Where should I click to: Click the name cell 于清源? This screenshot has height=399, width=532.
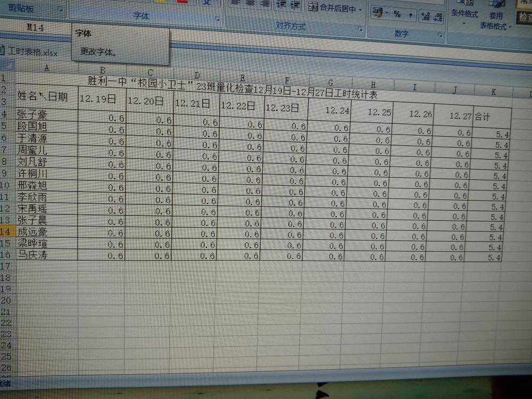tap(47, 138)
